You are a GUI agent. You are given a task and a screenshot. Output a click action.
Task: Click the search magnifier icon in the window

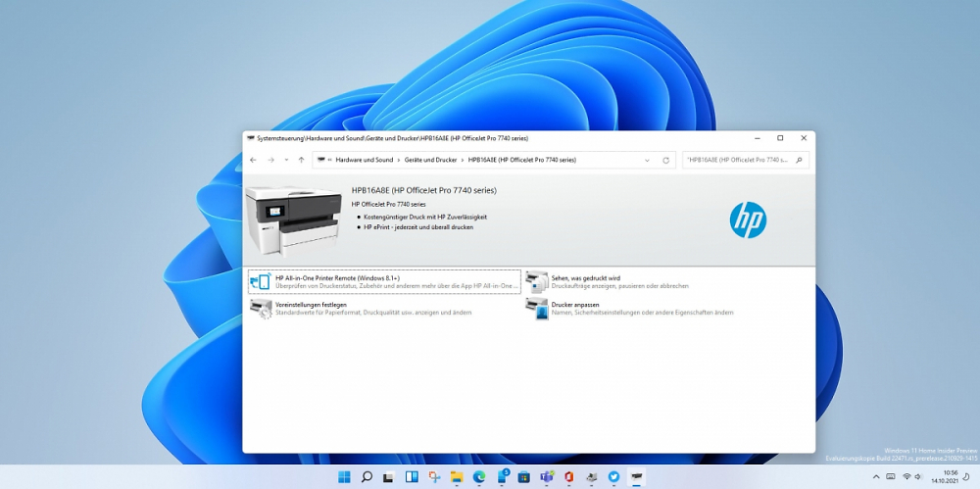799,160
